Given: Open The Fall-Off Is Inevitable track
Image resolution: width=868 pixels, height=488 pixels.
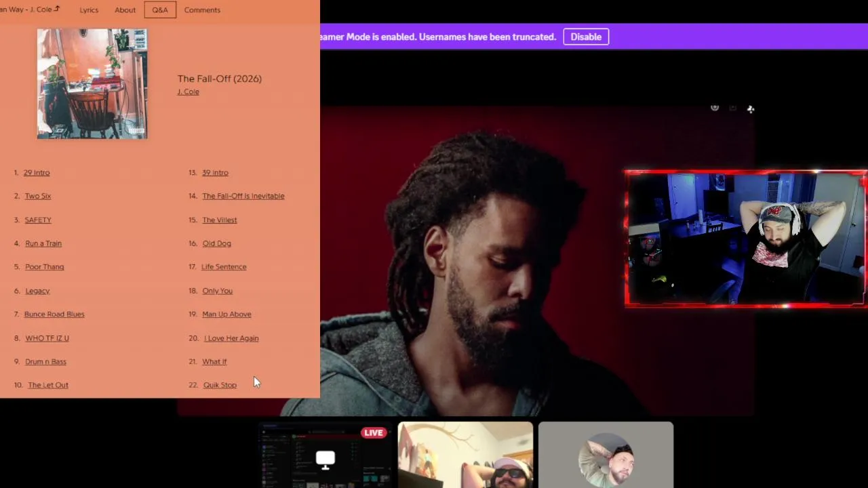Looking at the screenshot, I should tap(243, 196).
